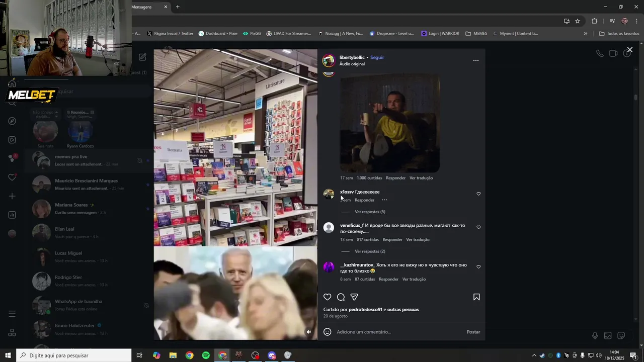
Task: Bookmark page with star icon in Chrome
Action: (x=578, y=21)
